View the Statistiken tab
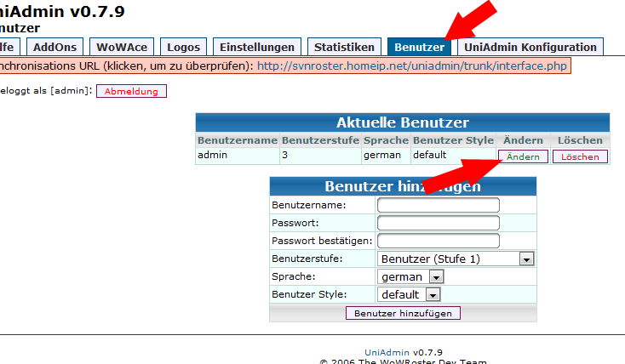This screenshot has height=364, width=625. 343,47
